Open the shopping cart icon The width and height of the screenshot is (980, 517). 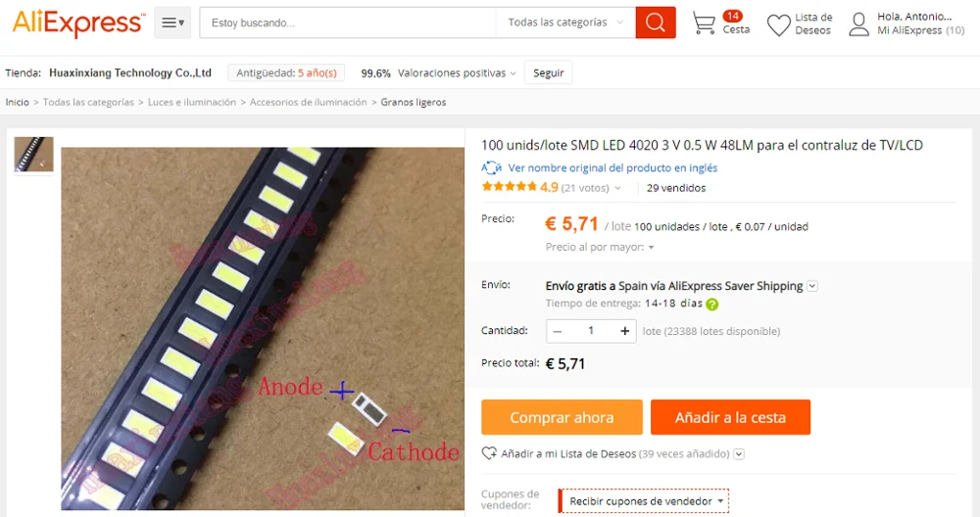click(704, 23)
